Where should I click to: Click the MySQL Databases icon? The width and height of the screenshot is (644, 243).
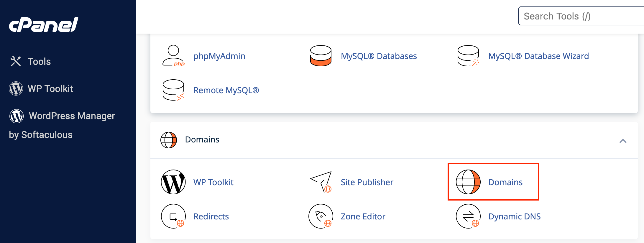pos(321,56)
